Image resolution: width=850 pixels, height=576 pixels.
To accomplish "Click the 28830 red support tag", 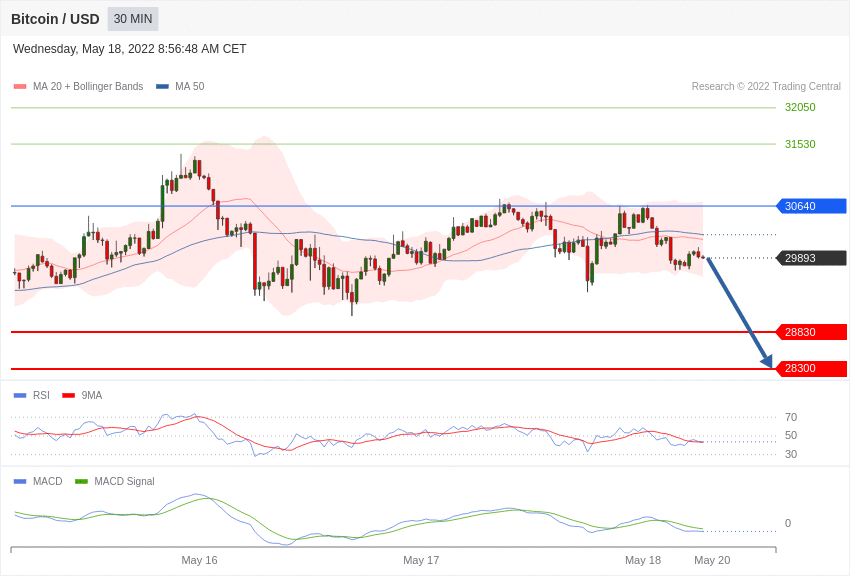I will coord(811,332).
